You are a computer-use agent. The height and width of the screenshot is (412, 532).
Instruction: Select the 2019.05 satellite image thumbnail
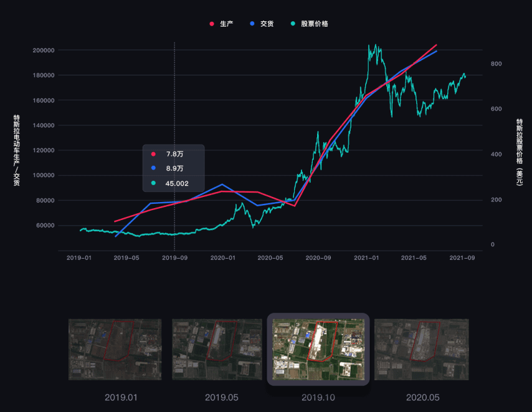tap(217, 349)
